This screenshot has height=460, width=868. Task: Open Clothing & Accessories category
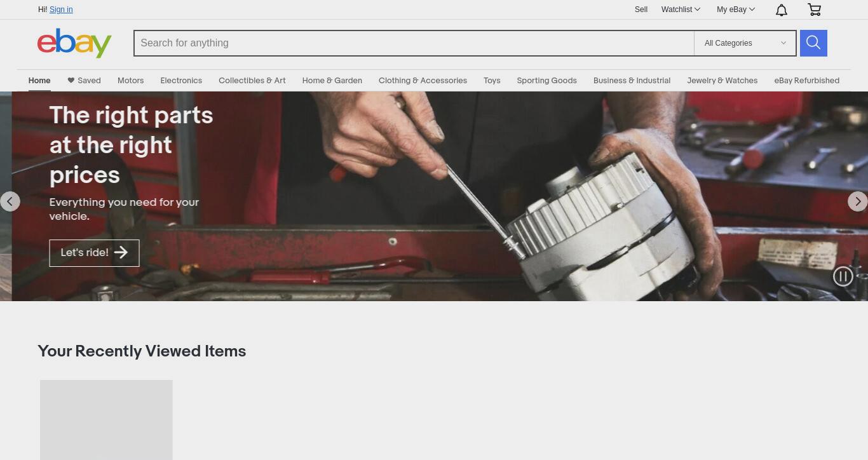click(423, 81)
